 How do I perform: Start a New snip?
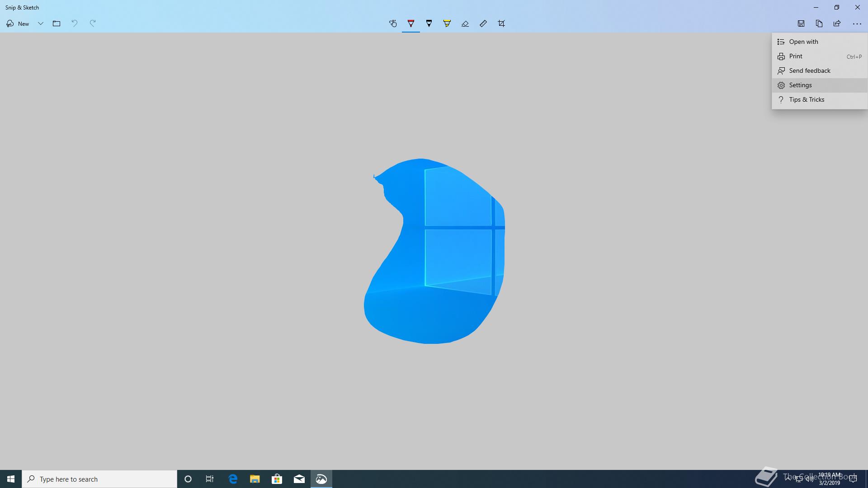pos(18,23)
